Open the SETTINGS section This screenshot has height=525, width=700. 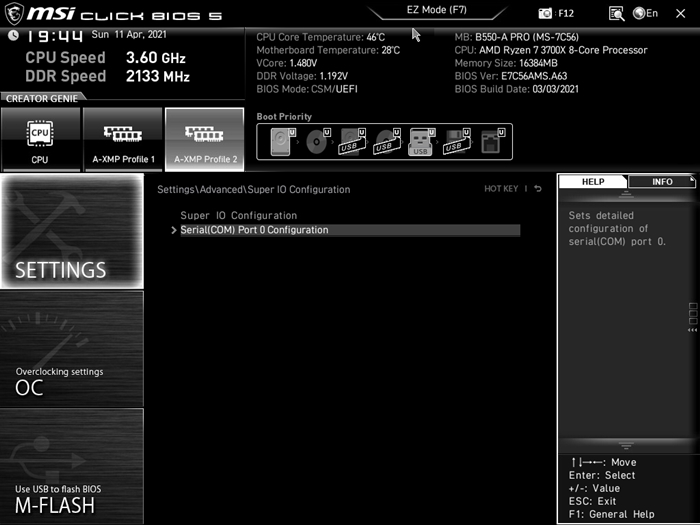coord(72,232)
